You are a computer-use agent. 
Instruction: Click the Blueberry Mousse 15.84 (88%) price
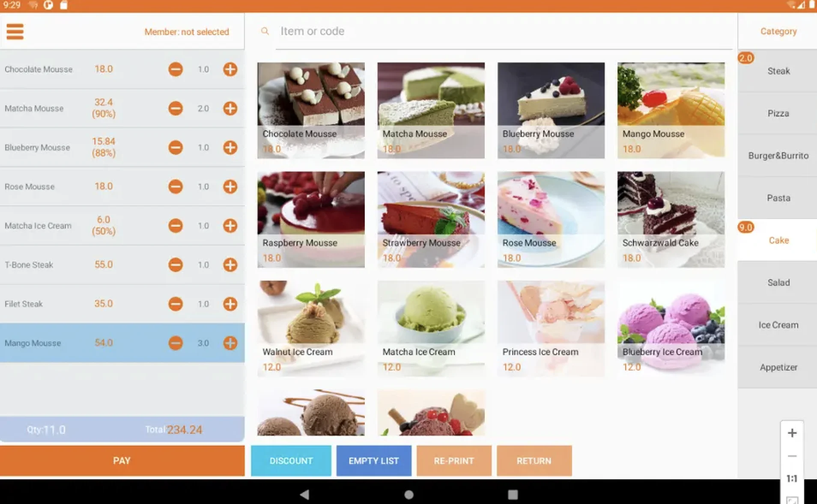point(104,147)
